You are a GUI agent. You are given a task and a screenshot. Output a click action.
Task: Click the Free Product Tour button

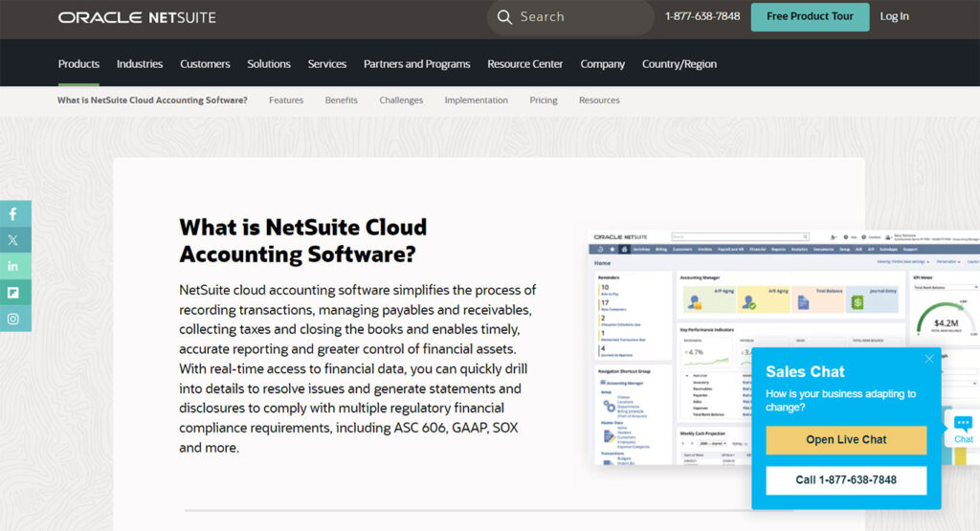tap(810, 17)
